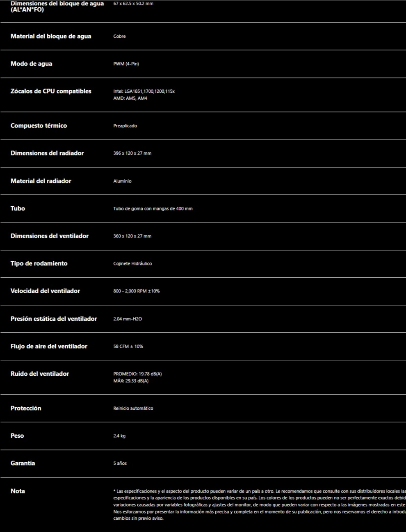The image size is (406, 532).
Task: Click the 'Garantía' row label
Action: [x=23, y=463]
